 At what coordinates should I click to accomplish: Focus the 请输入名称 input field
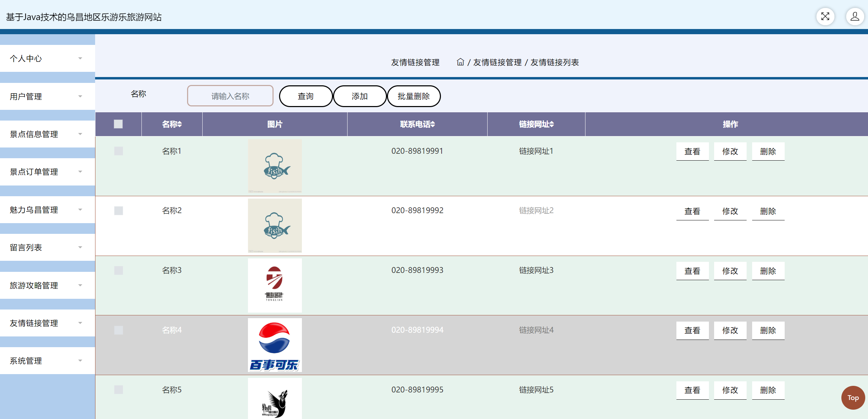pos(230,96)
